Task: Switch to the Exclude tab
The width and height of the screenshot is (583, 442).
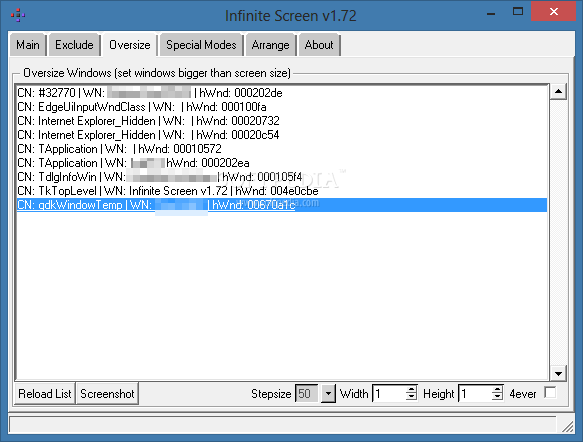Action: [x=74, y=45]
